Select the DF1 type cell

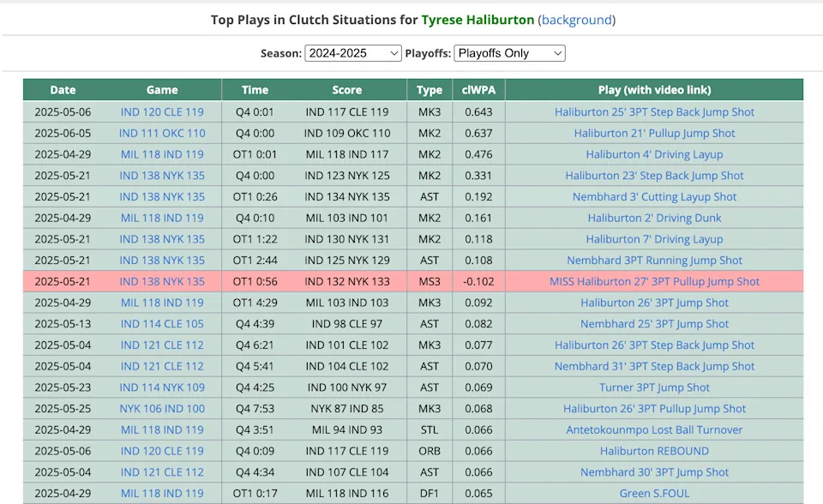(430, 494)
